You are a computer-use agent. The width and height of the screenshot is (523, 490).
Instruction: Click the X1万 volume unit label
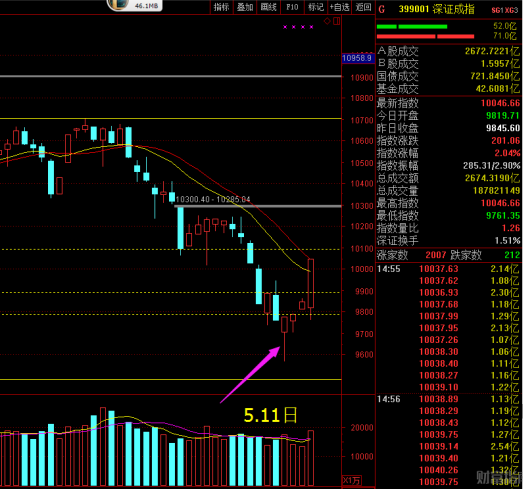tap(352, 480)
